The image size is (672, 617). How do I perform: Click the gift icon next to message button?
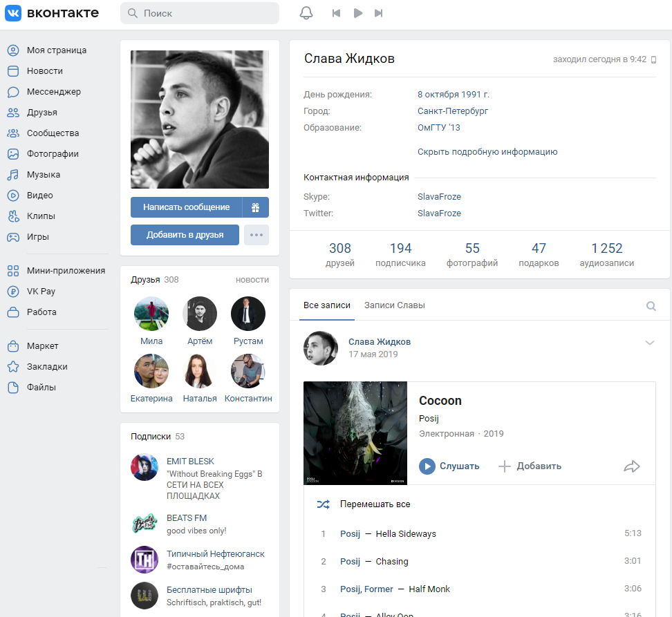(x=255, y=207)
